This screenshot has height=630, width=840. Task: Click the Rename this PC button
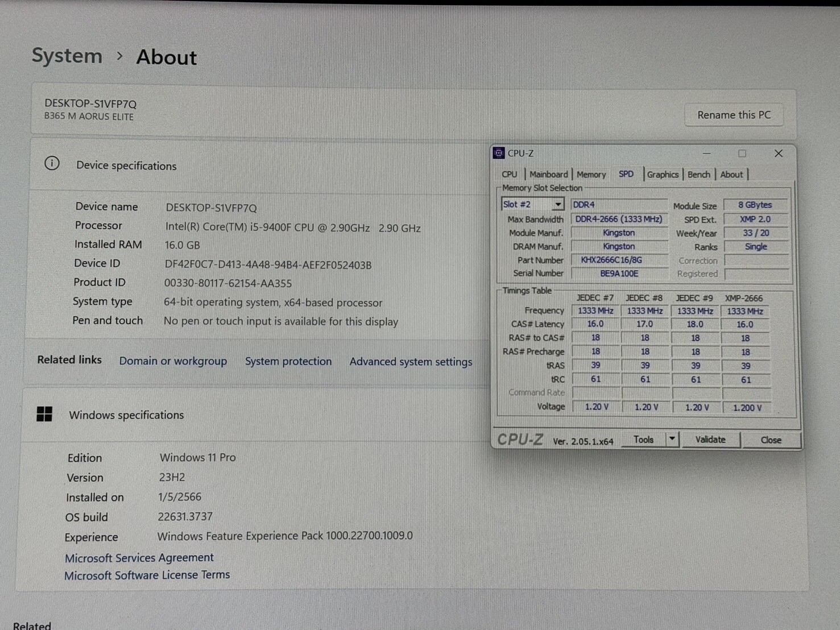734,115
